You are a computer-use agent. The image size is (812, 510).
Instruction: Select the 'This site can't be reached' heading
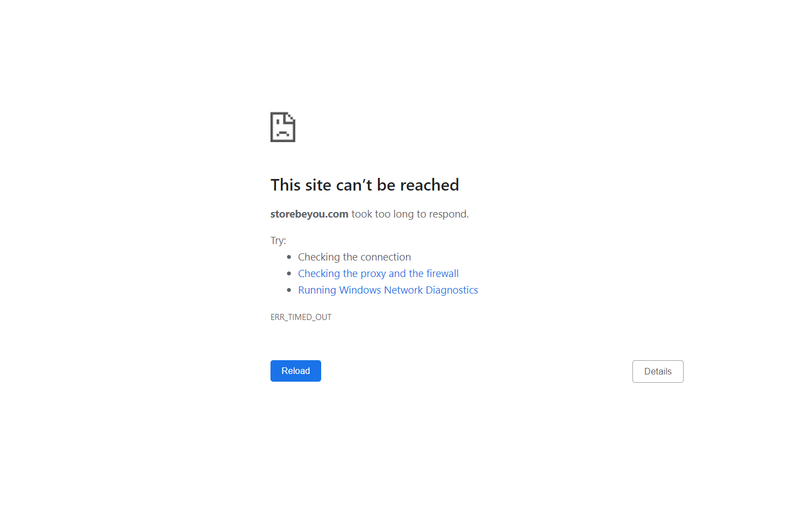click(365, 185)
